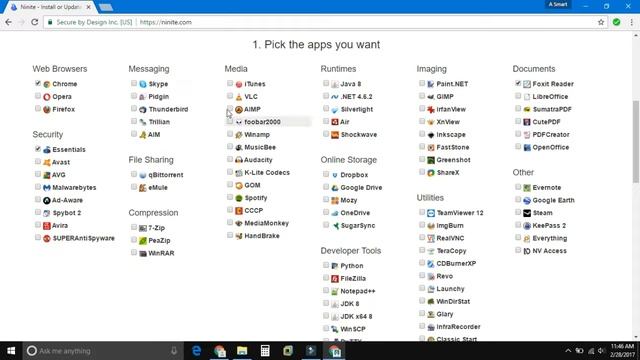640x360 pixels.
Task: Click the TeamViewer 12 icon
Action: point(431,213)
